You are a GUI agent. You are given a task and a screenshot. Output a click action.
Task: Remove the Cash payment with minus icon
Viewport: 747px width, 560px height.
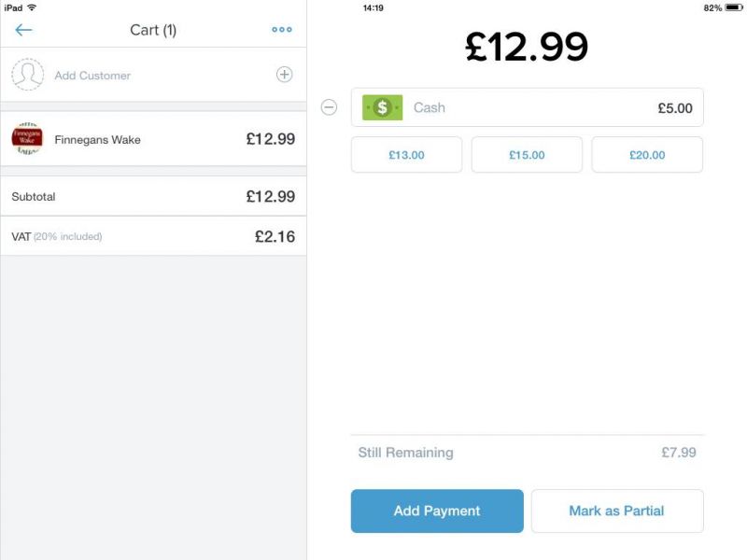tap(329, 107)
